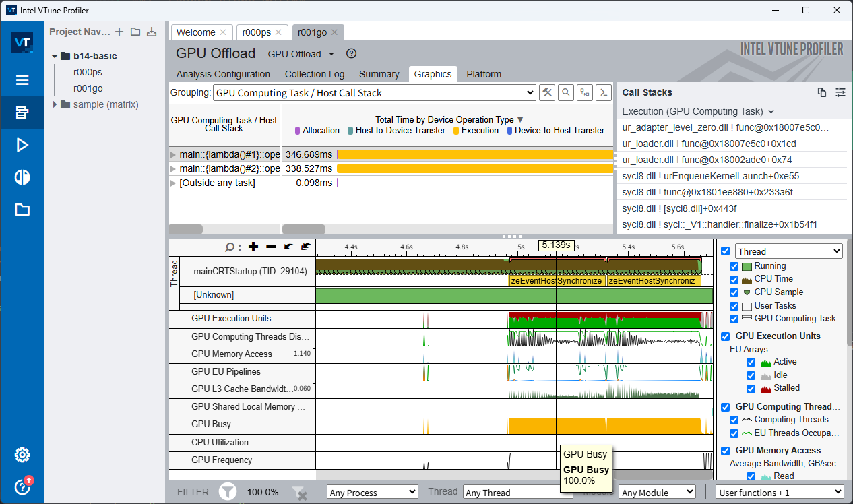This screenshot has width=853, height=504.
Task: Toggle the CPU Time checkbox
Action: (x=735, y=279)
